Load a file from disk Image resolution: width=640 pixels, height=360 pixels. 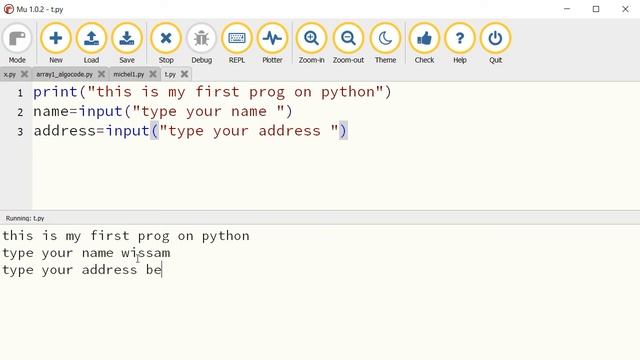point(91,44)
